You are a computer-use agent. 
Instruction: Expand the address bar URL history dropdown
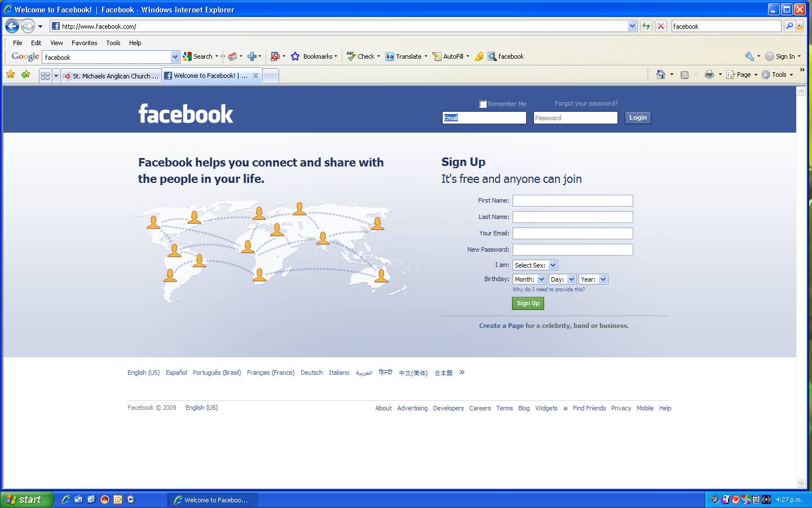click(632, 26)
